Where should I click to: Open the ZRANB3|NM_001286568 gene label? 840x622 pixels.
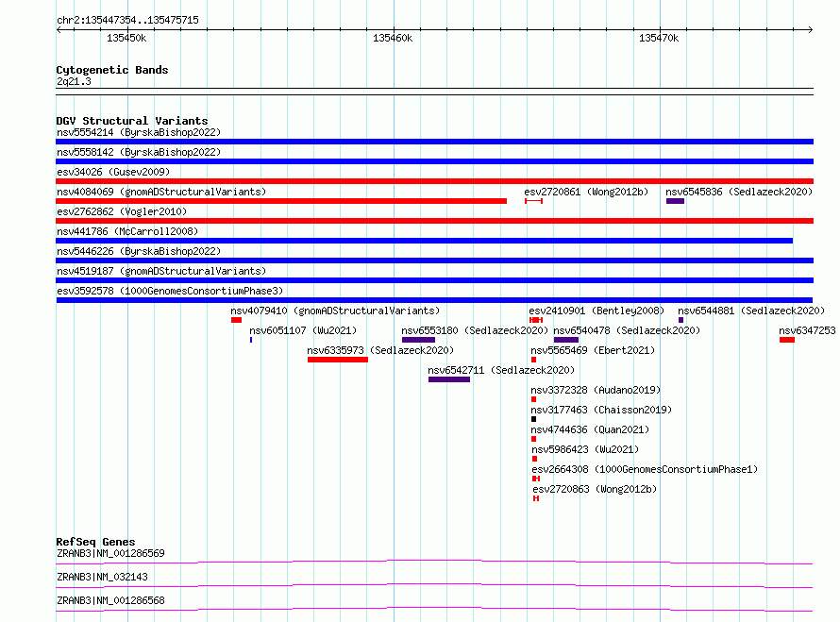point(110,600)
